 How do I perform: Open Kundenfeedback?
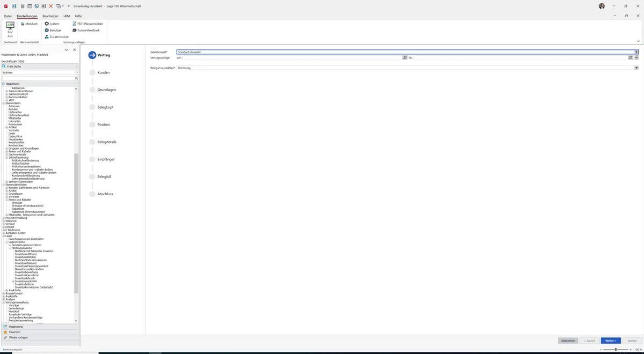pyautogui.click(x=86, y=30)
